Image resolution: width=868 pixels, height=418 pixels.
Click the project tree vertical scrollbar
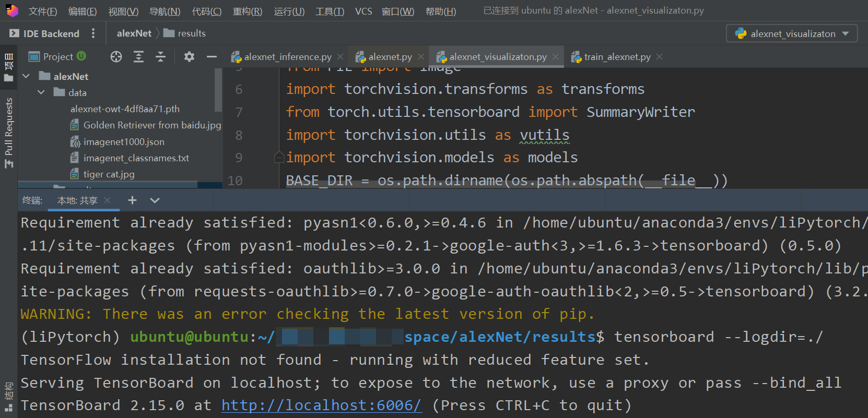(x=218, y=89)
